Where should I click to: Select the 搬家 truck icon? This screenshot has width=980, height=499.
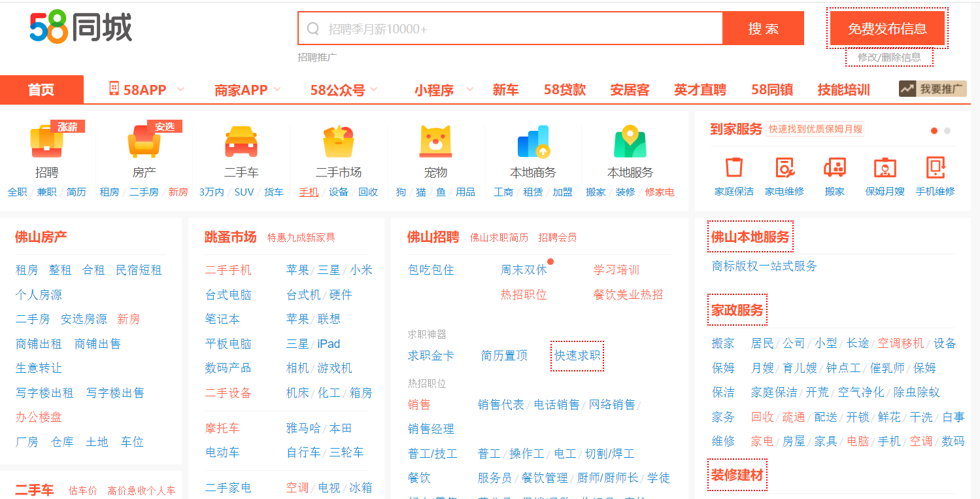(x=835, y=168)
